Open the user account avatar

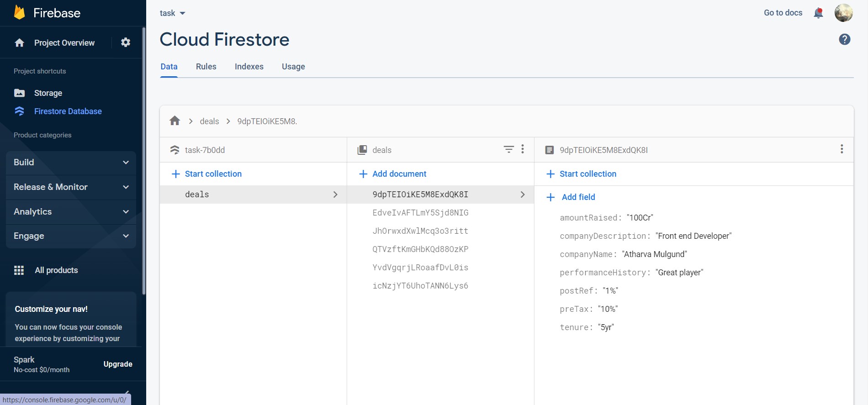(843, 13)
